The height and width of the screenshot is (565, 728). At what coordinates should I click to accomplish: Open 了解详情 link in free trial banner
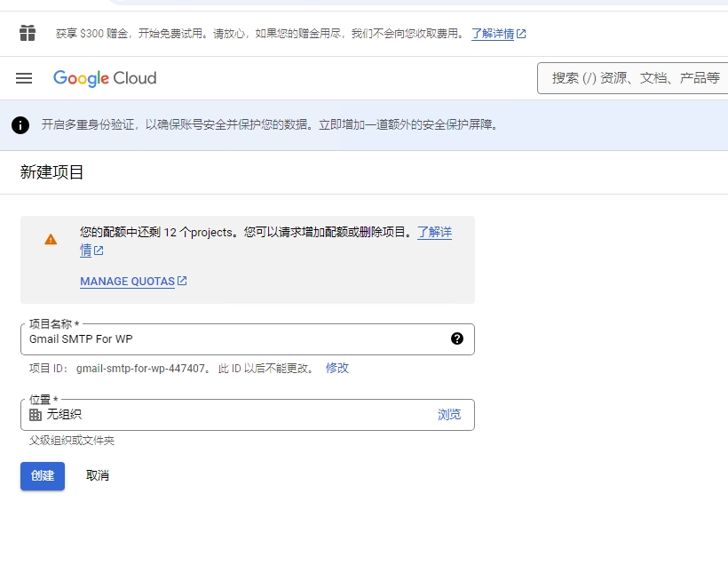(x=498, y=34)
